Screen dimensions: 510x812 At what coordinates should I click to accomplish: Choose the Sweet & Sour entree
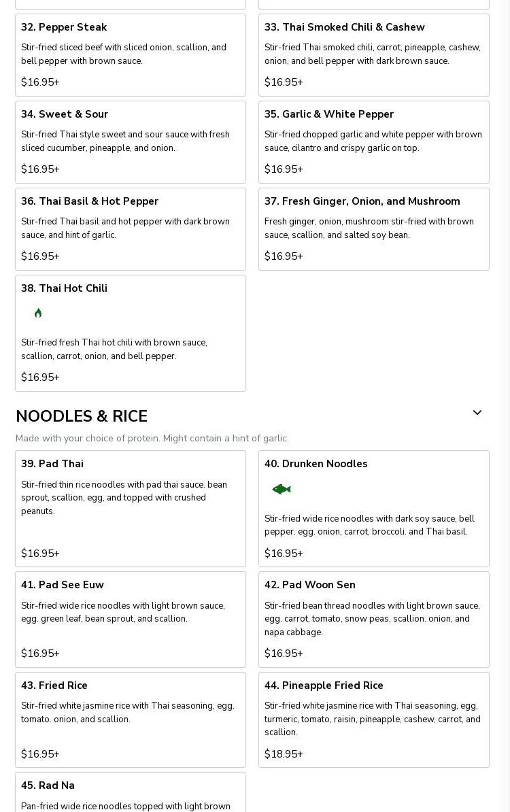(x=65, y=114)
